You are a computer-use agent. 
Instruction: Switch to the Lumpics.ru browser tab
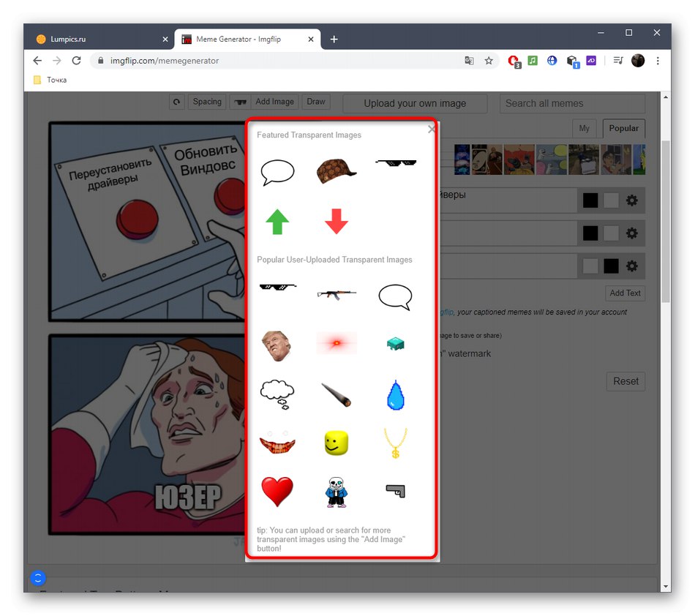click(103, 39)
